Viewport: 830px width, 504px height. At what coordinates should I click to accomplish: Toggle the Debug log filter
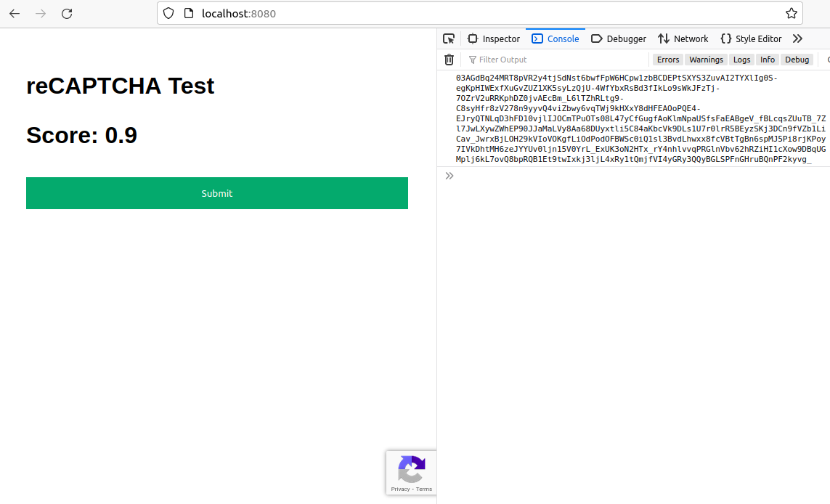[797, 60]
